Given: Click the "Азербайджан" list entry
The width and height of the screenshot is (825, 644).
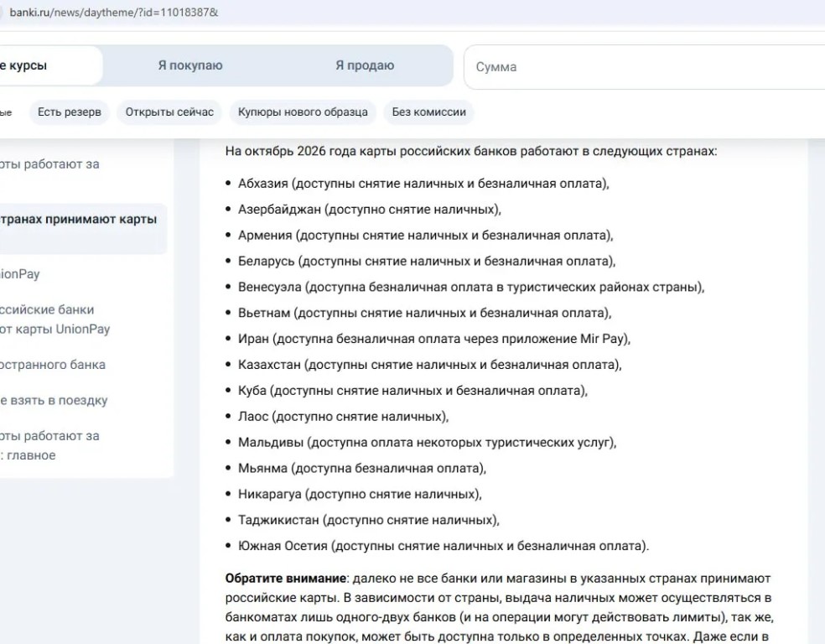Looking at the screenshot, I should coord(370,209).
